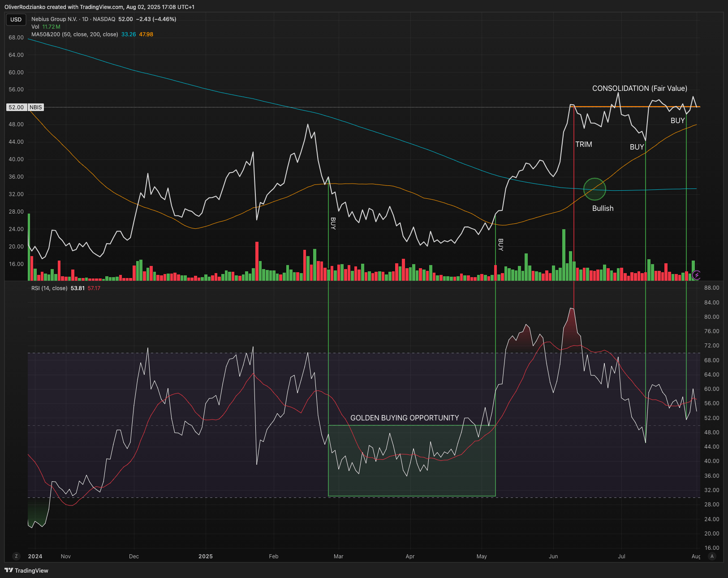Click the Z timezone icon on the time axis
The image size is (728, 578).
pyautogui.click(x=16, y=556)
